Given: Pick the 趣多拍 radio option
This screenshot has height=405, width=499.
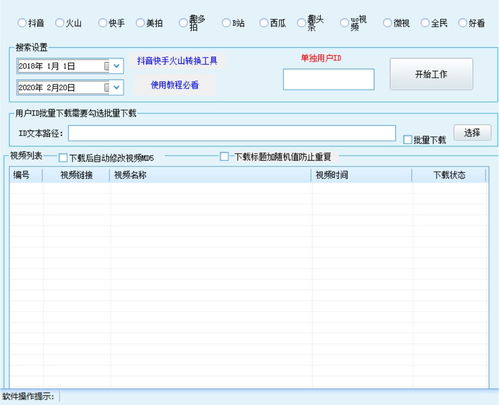Looking at the screenshot, I should click(x=183, y=23).
